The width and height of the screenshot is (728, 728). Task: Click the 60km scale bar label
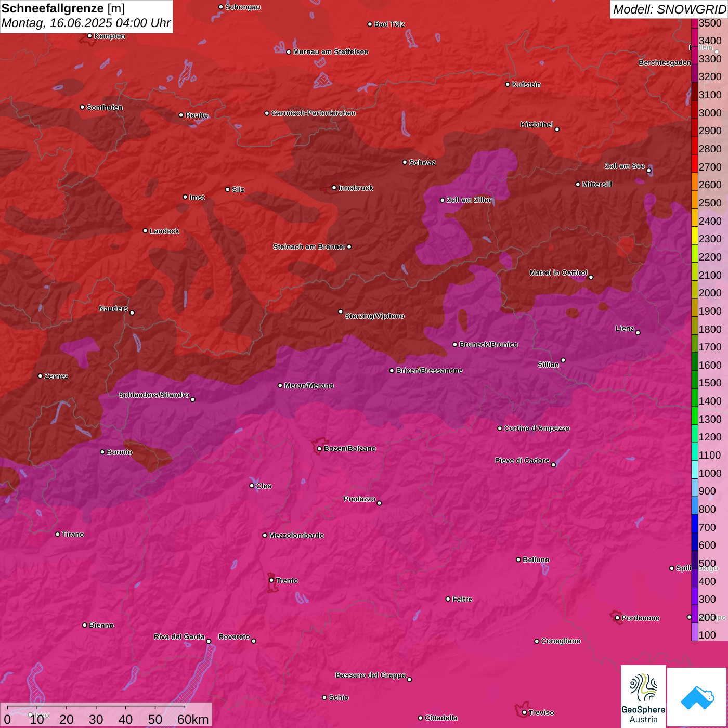193,719
